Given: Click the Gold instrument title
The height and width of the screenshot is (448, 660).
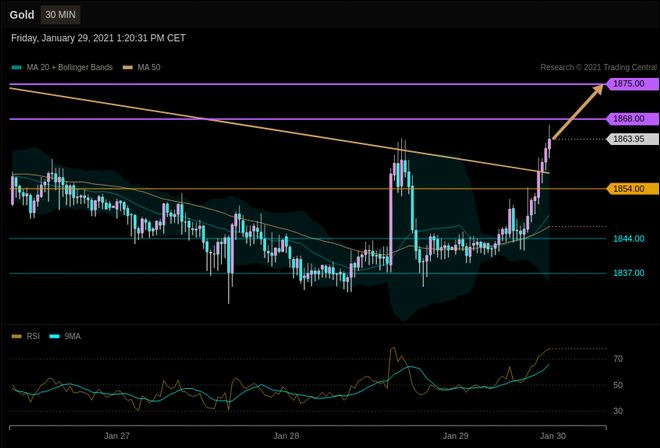Looking at the screenshot, I should click(21, 15).
